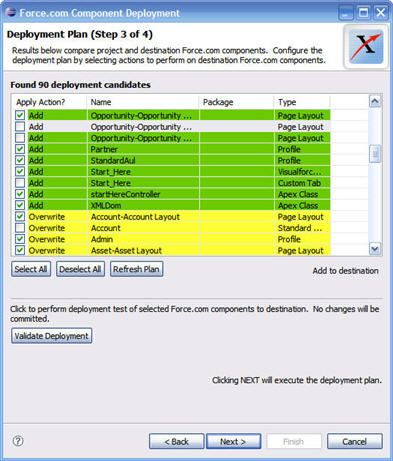Go back with the Back button
The height and width of the screenshot is (461, 393).
tap(177, 441)
